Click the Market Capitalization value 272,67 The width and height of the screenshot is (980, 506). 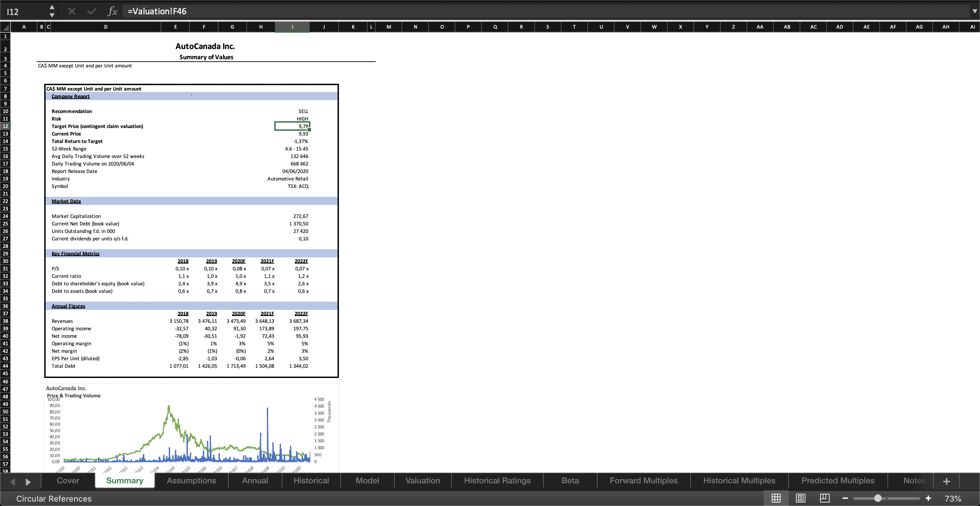click(300, 216)
